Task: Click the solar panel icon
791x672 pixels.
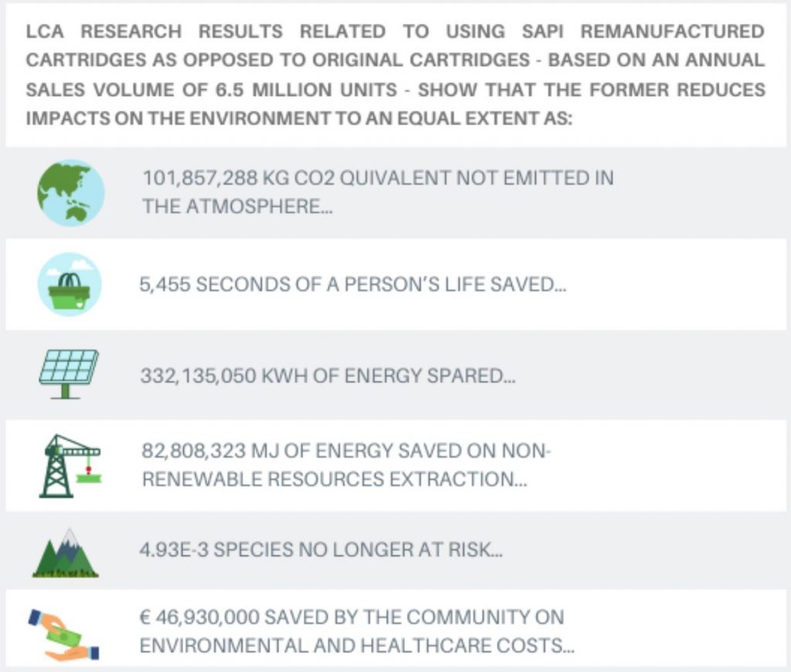Action: [69, 375]
